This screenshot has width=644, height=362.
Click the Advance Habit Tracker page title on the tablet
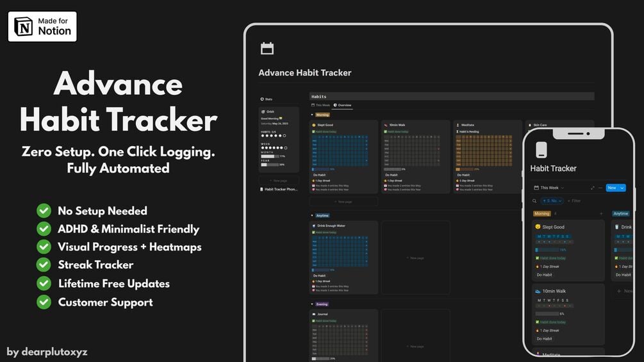point(305,72)
